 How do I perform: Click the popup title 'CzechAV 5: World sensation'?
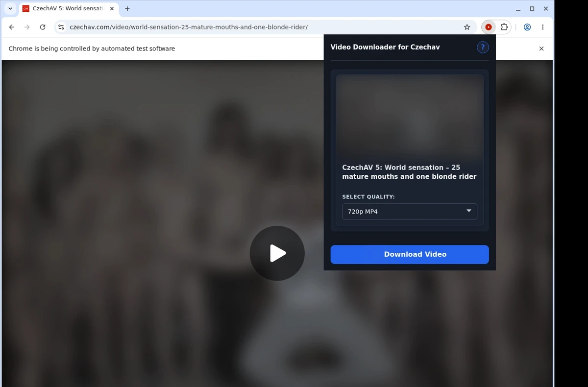[409, 172]
